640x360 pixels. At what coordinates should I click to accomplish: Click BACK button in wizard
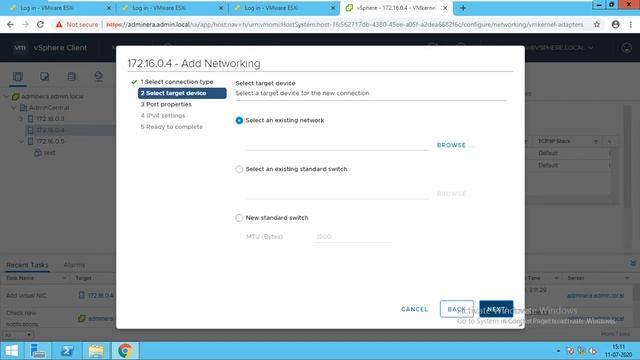(x=457, y=309)
